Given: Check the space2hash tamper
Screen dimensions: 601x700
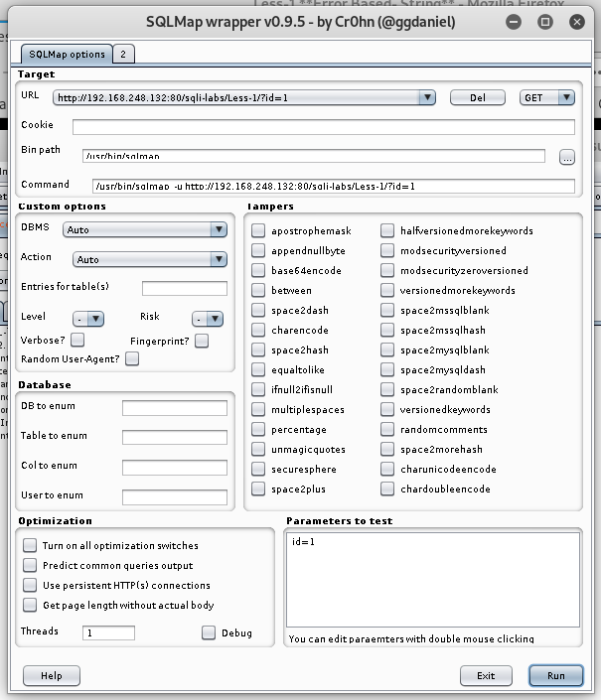Looking at the screenshot, I should (x=258, y=350).
